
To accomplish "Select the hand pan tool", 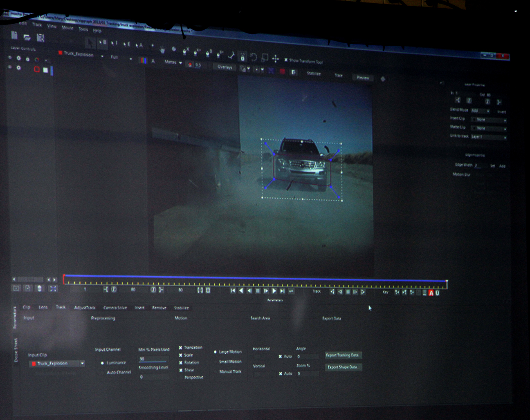I will pos(162,49).
